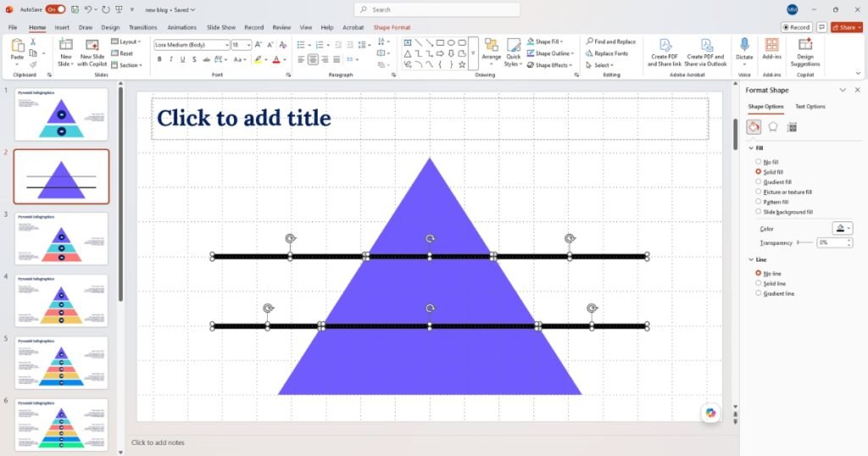Click the Reset slide button

[x=122, y=53]
